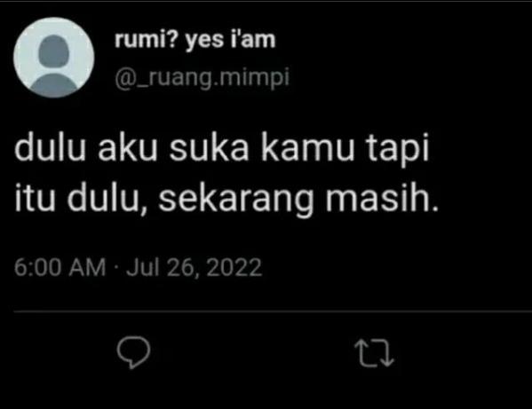Click the reply speech bubble icon
532x409 pixels.
click(133, 352)
